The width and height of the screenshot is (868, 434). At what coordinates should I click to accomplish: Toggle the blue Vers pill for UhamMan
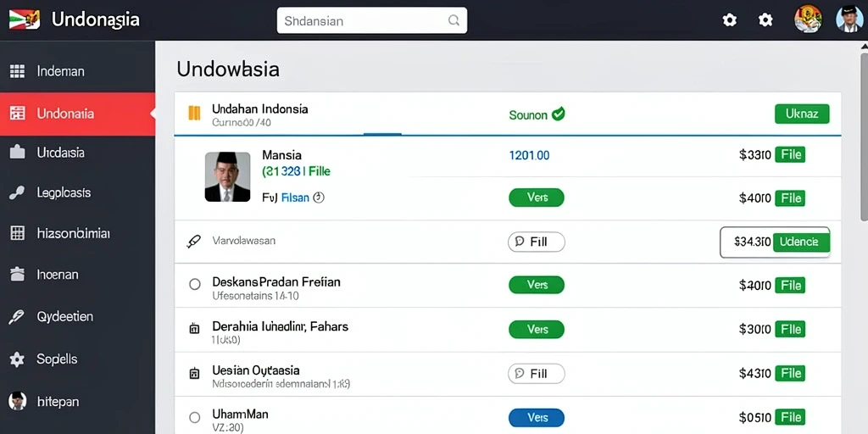click(537, 417)
